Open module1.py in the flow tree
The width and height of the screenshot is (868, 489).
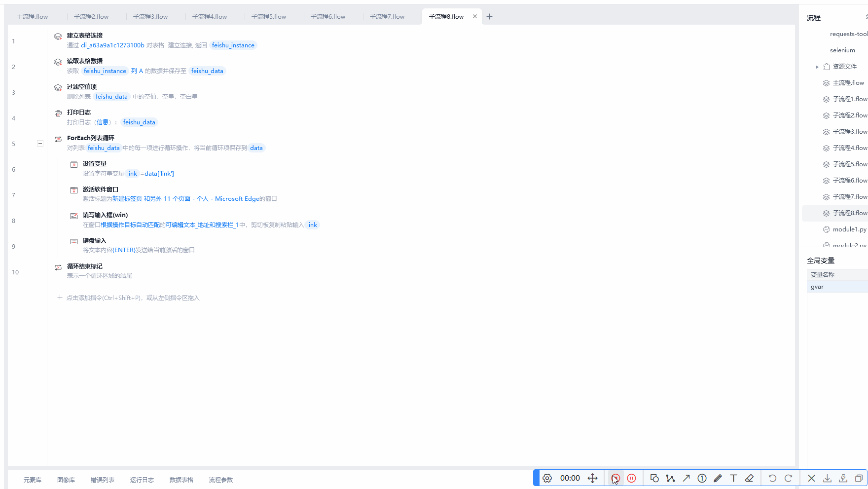click(849, 229)
